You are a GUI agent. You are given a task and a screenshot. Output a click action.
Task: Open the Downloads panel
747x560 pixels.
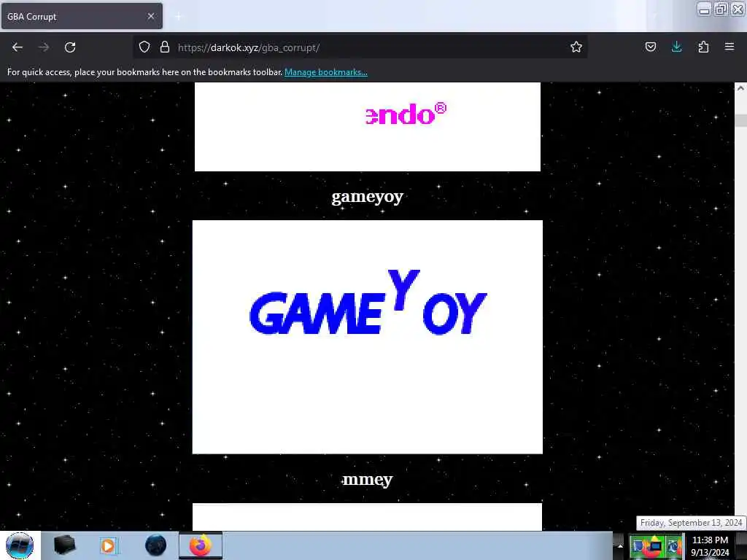676,47
